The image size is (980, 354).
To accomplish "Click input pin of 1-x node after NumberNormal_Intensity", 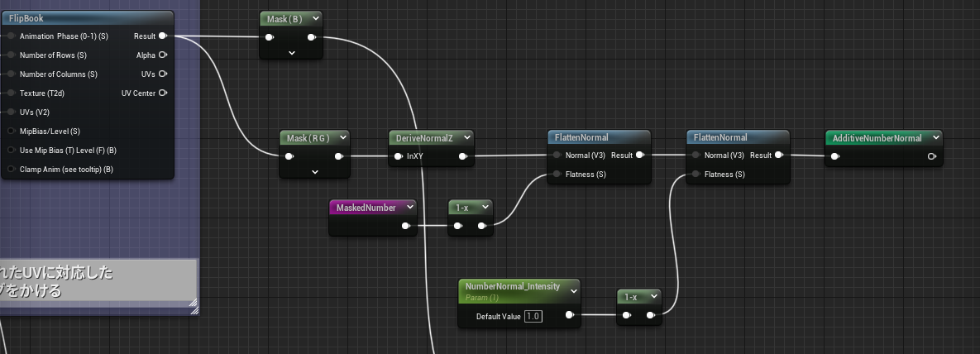I will pos(627,315).
